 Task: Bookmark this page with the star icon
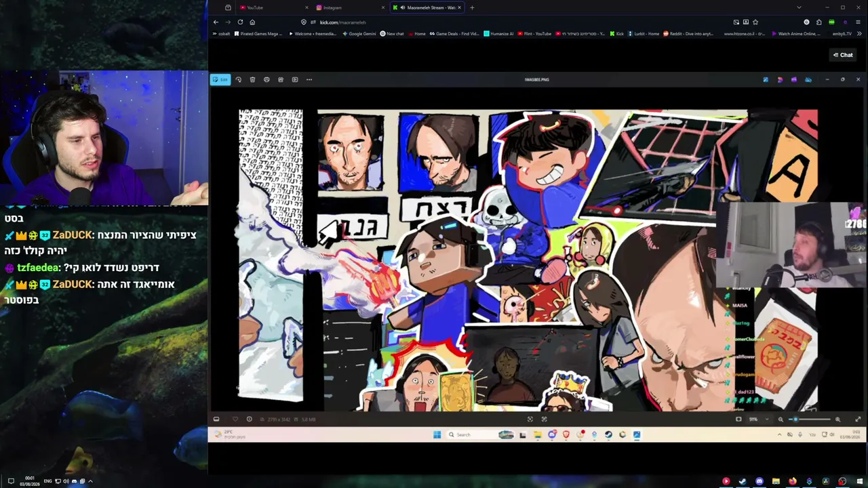pos(755,22)
